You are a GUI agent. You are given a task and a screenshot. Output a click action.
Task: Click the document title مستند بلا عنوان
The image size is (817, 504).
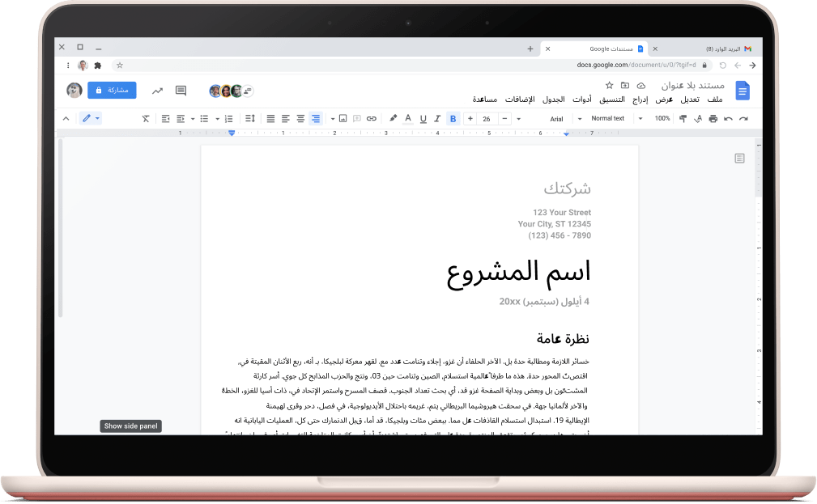(693, 86)
